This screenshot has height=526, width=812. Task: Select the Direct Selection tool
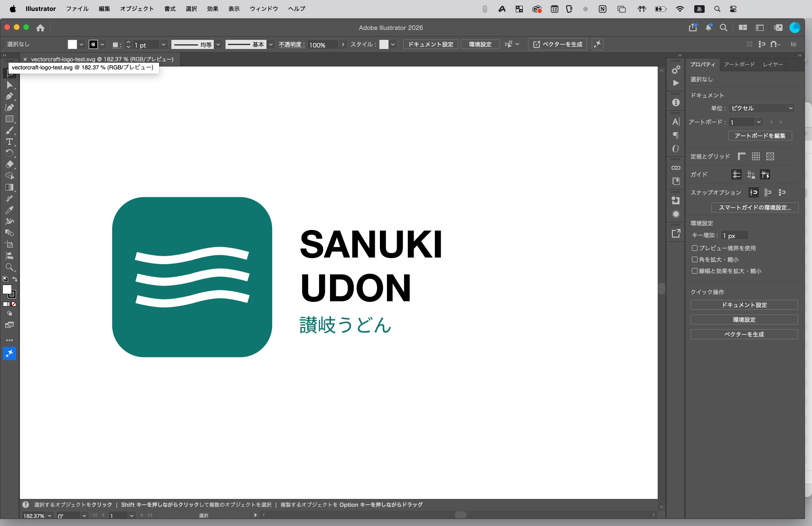pyautogui.click(x=9, y=85)
